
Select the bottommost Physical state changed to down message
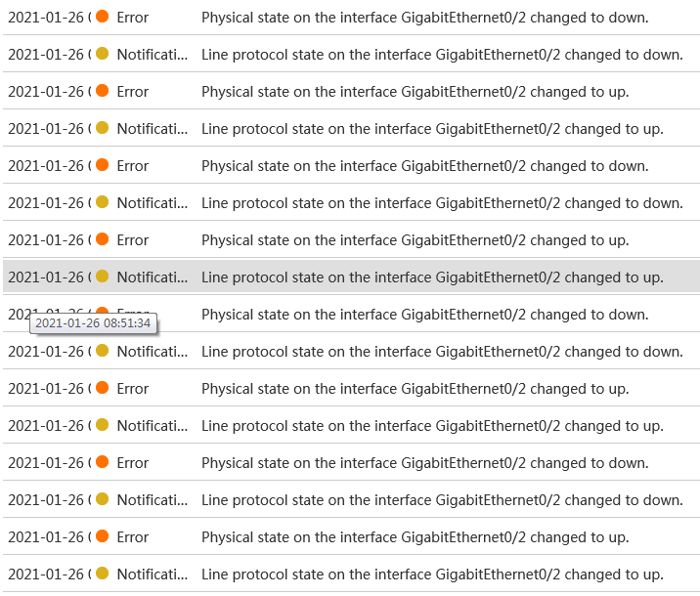[x=424, y=463]
